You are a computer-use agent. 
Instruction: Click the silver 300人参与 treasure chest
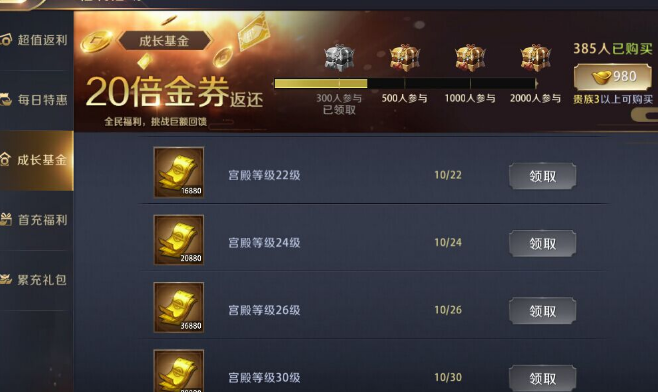pyautogui.click(x=339, y=58)
